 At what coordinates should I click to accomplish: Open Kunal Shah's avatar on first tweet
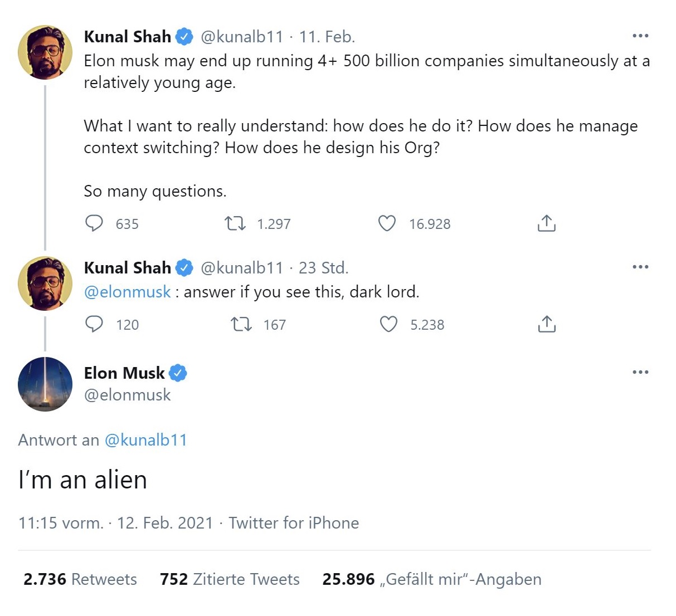[45, 52]
